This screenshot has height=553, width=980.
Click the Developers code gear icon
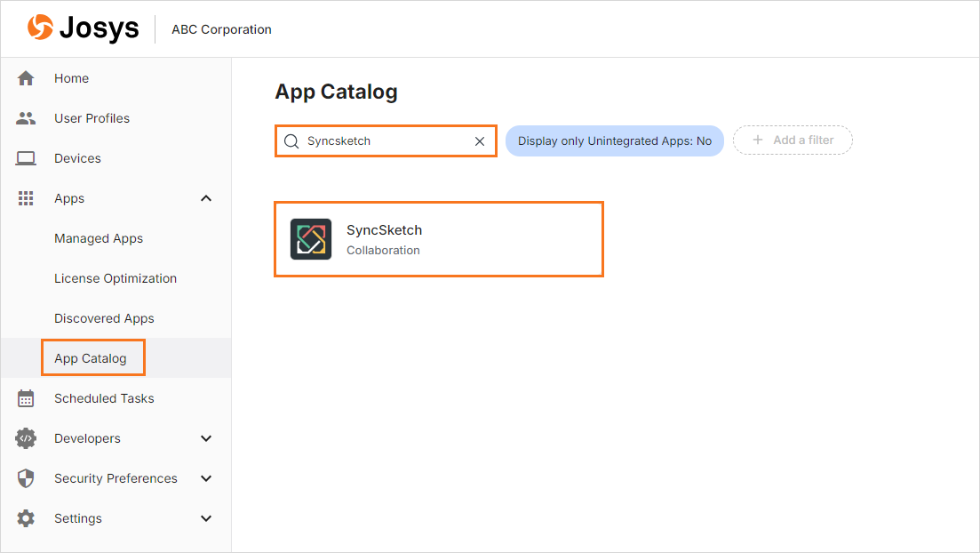pos(26,438)
